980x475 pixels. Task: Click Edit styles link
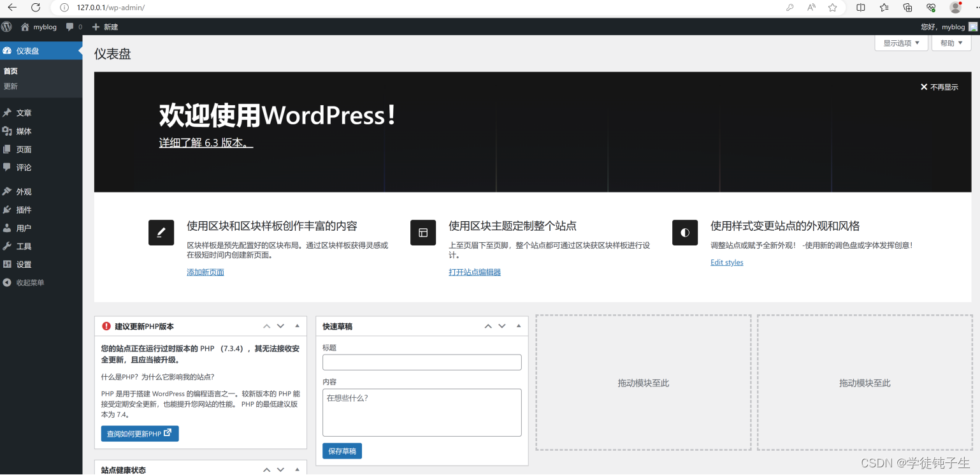tap(727, 263)
